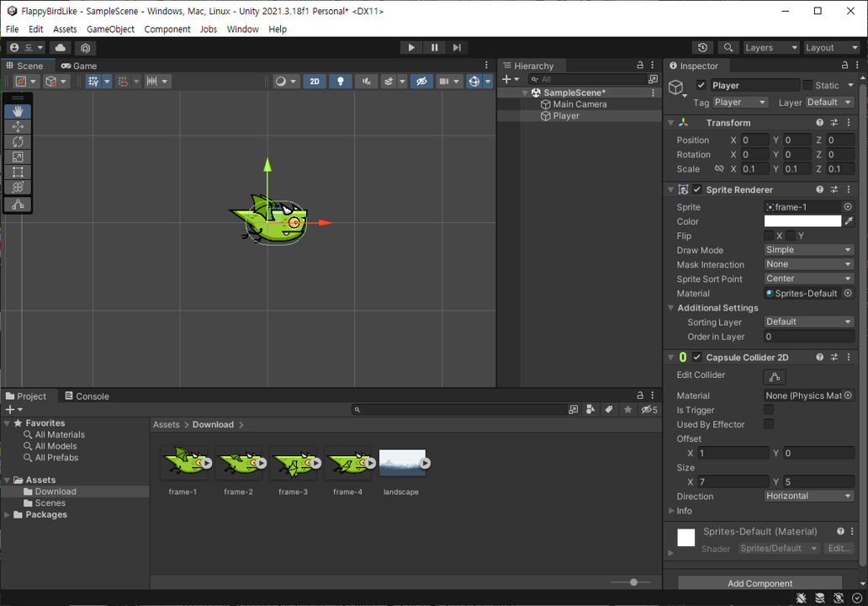The image size is (868, 606).
Task: Click the Edit Collider button
Action: click(x=775, y=377)
